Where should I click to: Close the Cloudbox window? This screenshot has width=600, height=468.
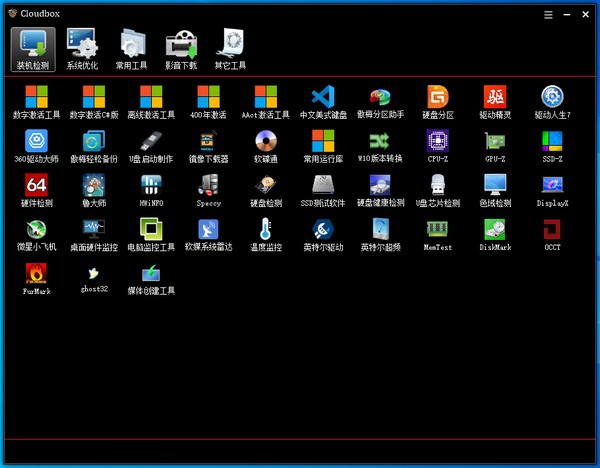point(585,15)
